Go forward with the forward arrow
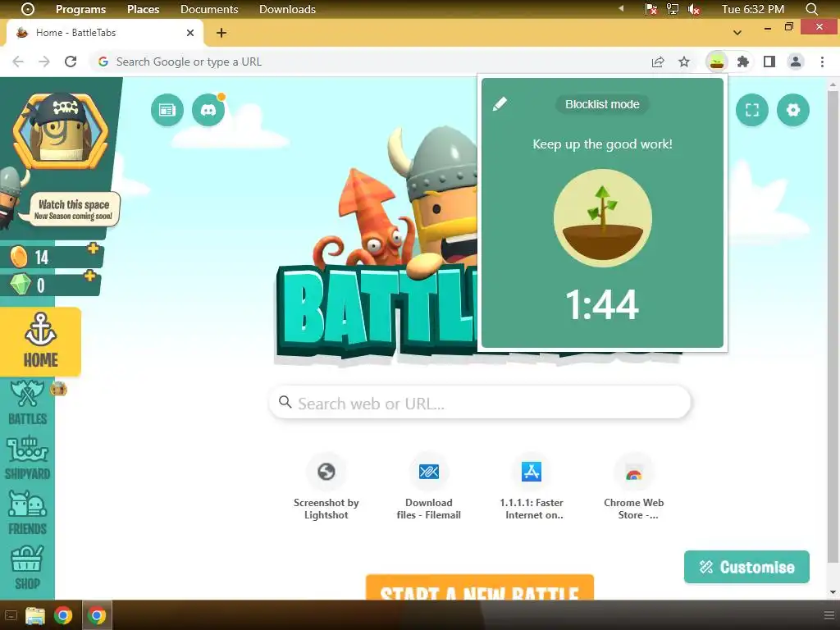The height and width of the screenshot is (630, 840). 44,62
